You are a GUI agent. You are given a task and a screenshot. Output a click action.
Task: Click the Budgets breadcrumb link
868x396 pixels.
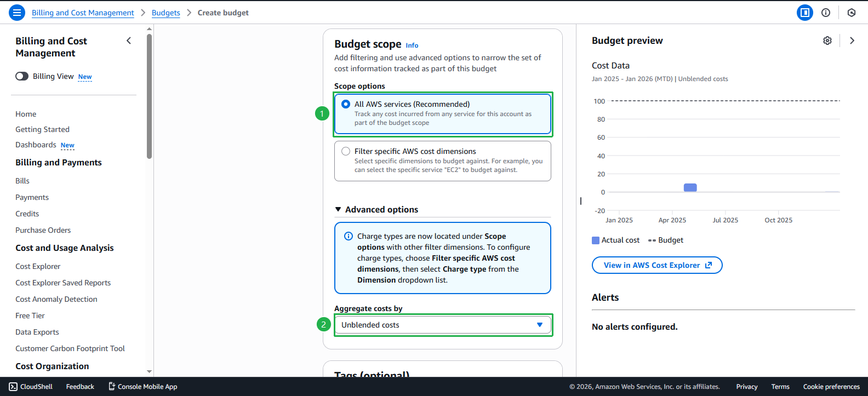(166, 13)
